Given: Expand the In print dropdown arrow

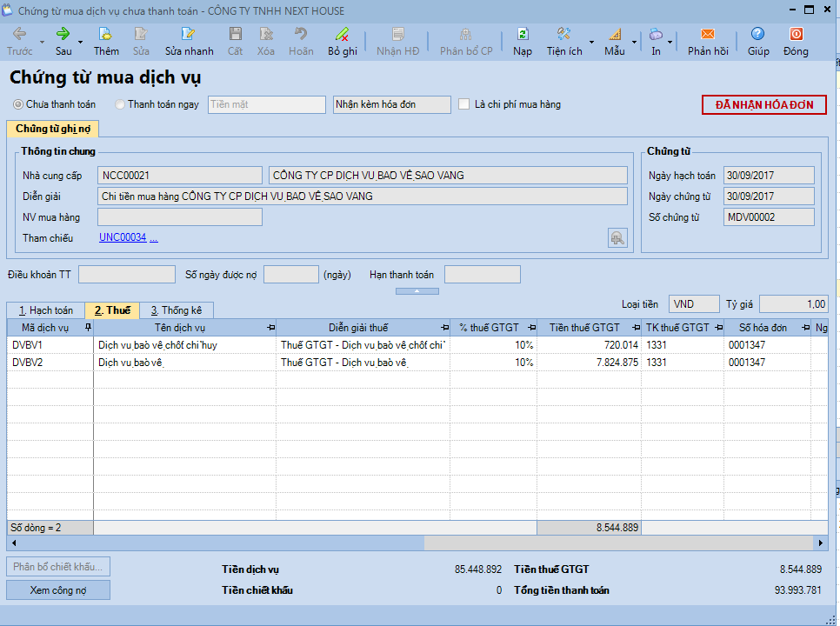Looking at the screenshot, I should [670, 42].
